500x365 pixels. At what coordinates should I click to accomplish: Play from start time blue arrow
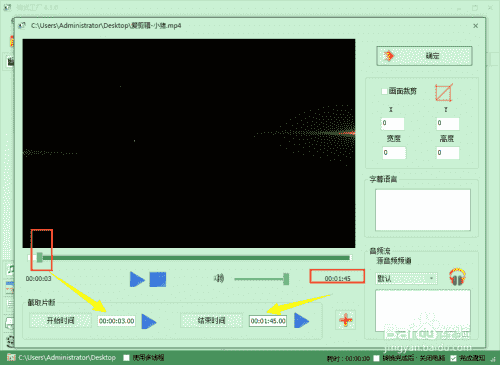pyautogui.click(x=149, y=321)
